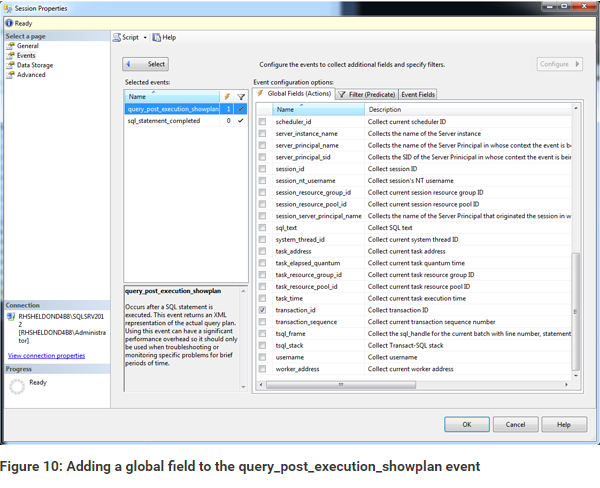Check the sql_text checkbox
Viewport: 600px width, 488px height.
click(262, 228)
